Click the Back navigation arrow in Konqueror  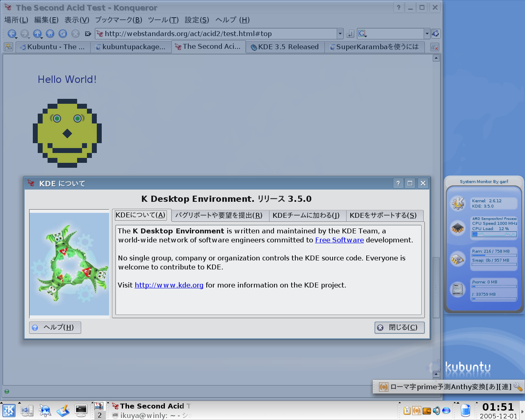click(11, 34)
